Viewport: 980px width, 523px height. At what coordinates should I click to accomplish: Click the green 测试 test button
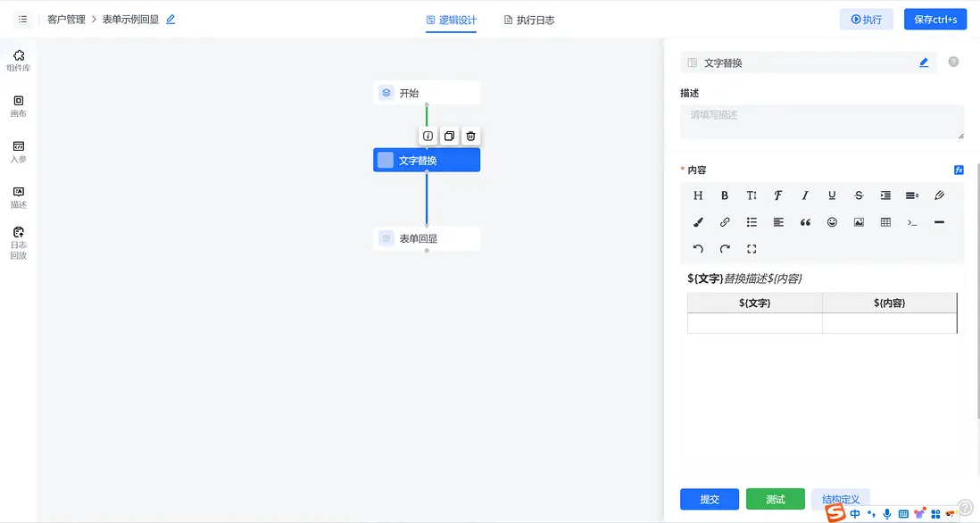(x=775, y=499)
